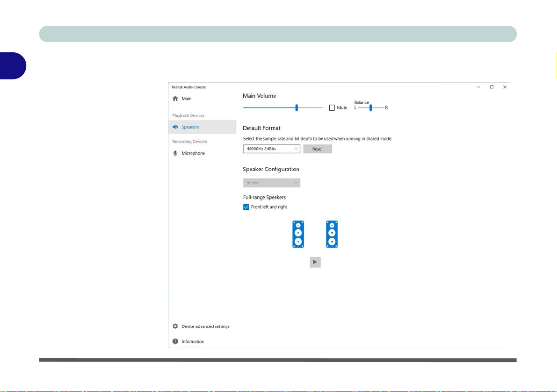Expand the Stereo speaker configuration dropdown
The image size is (557, 392).
click(271, 183)
